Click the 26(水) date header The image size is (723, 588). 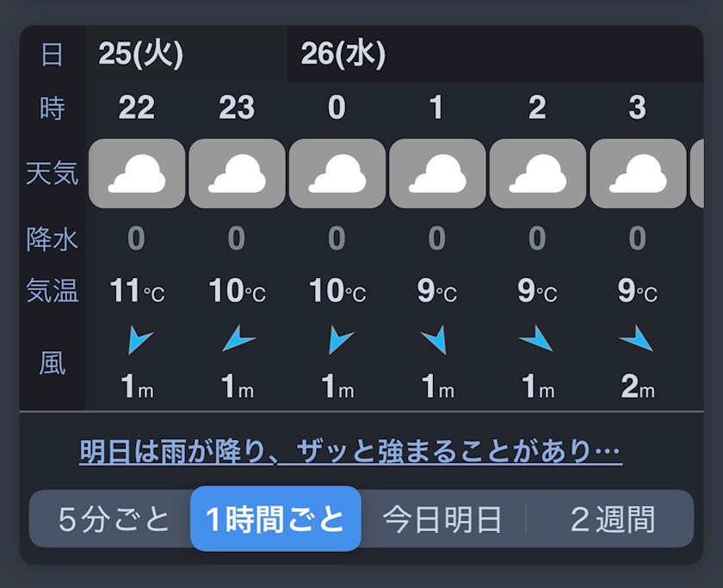click(x=343, y=54)
